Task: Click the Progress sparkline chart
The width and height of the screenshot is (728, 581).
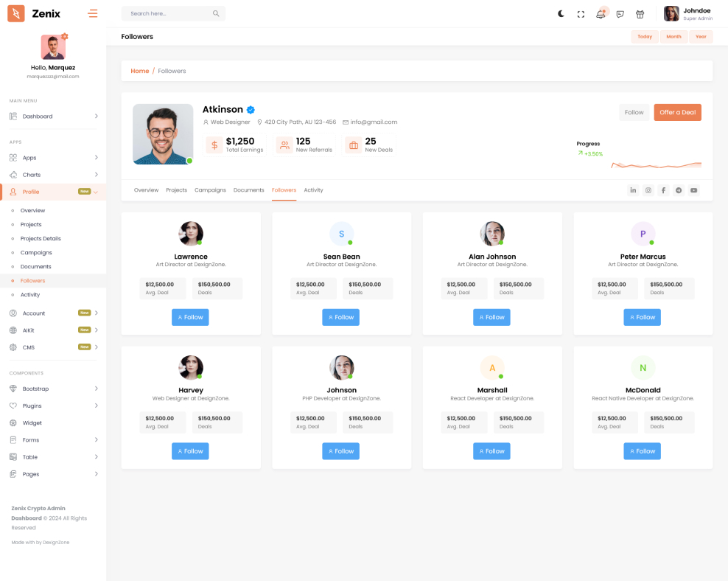Action: (x=656, y=164)
